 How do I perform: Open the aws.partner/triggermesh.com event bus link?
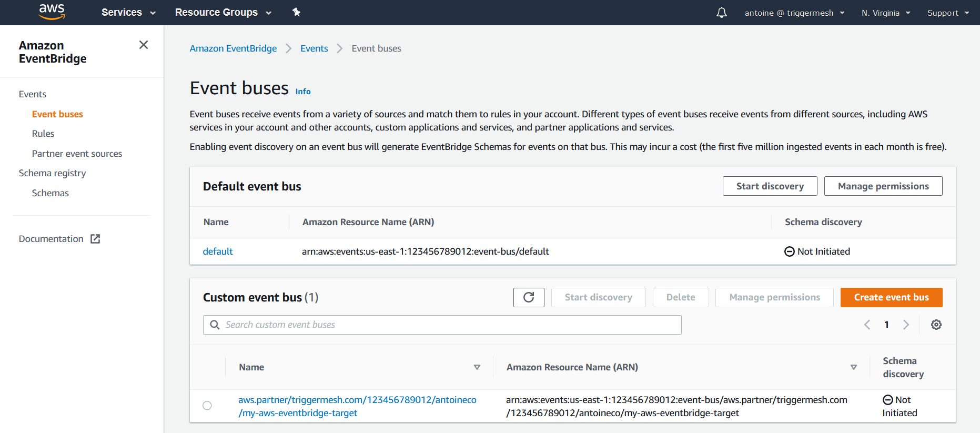tap(357, 406)
